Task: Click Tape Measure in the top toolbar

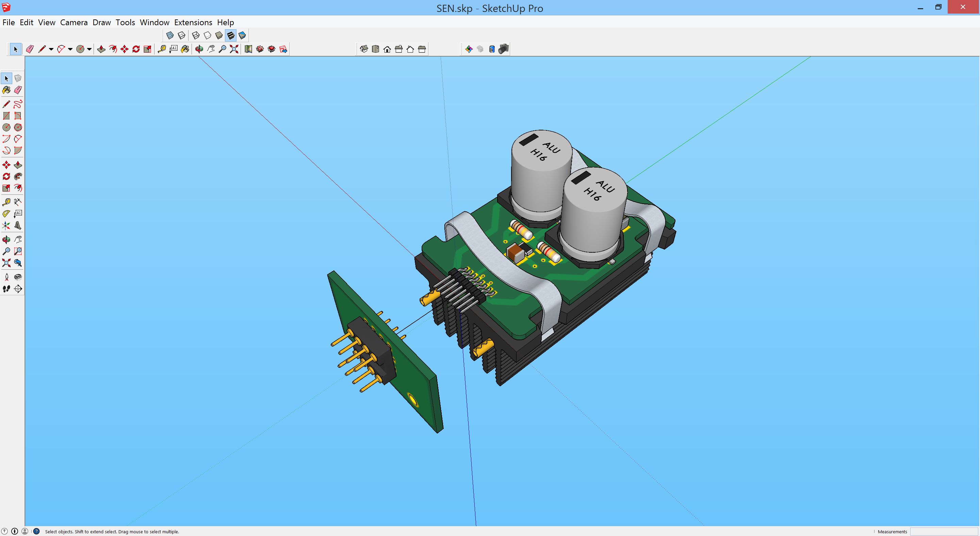Action: point(162,49)
